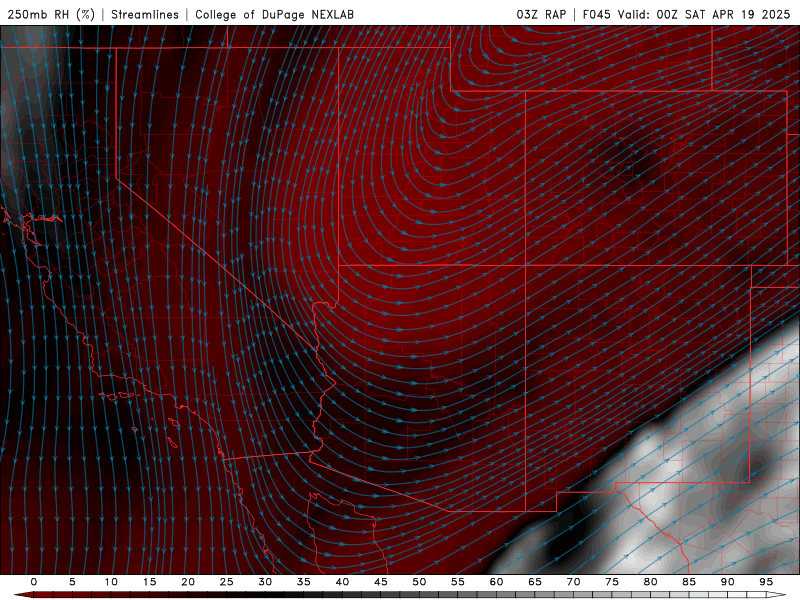Click the colorbar value label 95
The image size is (800, 600).
pyautogui.click(x=766, y=582)
